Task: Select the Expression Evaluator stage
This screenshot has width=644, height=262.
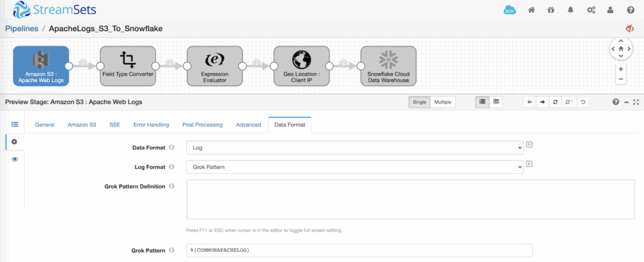Action: tap(215, 65)
